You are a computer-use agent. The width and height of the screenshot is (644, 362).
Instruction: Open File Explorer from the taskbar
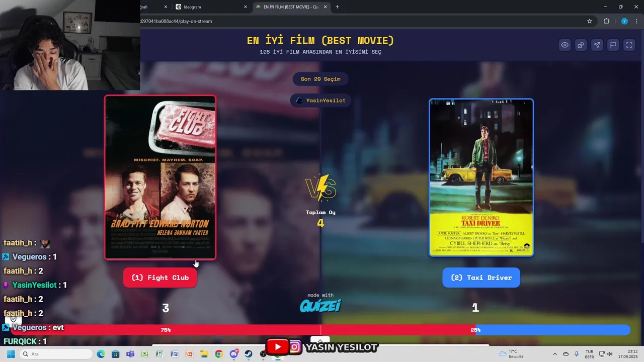pyautogui.click(x=204, y=354)
